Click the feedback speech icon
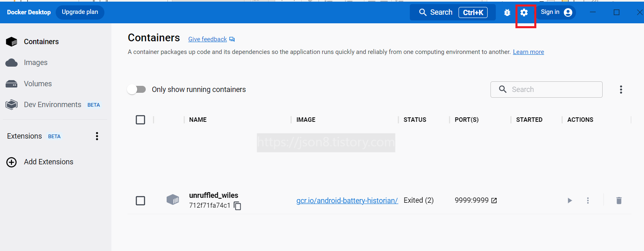The width and height of the screenshot is (644, 251). tap(232, 39)
